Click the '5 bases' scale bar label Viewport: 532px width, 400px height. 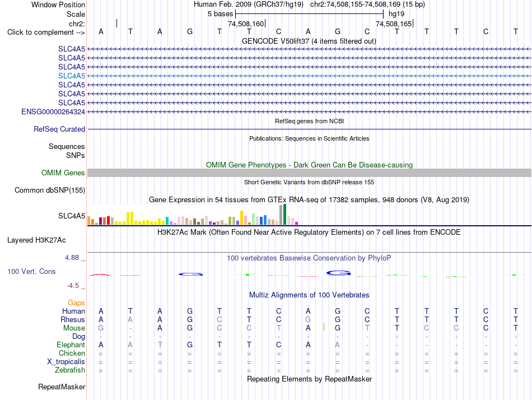[x=220, y=14]
